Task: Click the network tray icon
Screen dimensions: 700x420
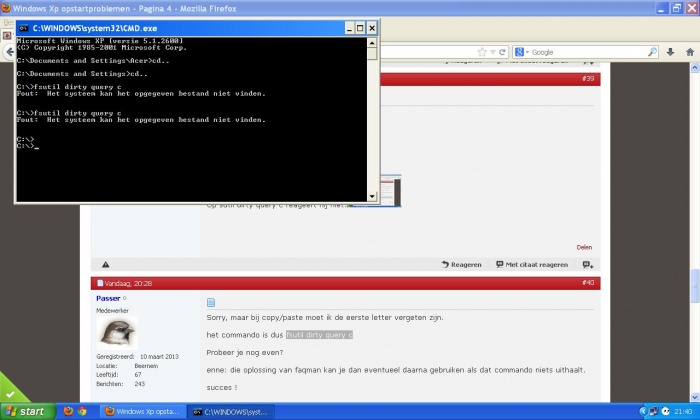Action: (x=654, y=411)
